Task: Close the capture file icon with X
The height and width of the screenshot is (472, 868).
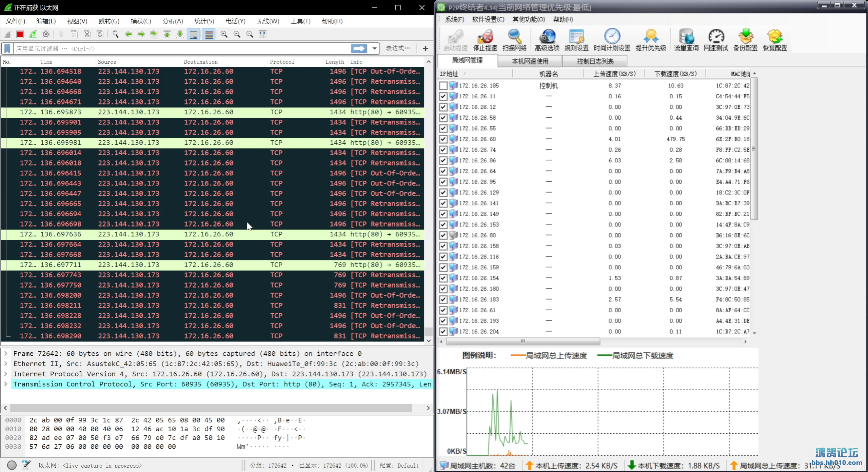Action: coord(87,34)
